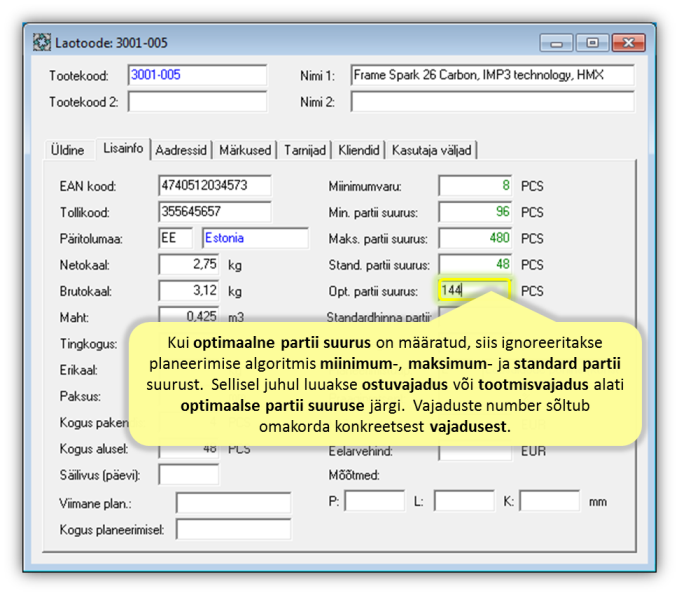Focus the Netokaal field with 2,75
The image size is (679, 595).
point(189,265)
